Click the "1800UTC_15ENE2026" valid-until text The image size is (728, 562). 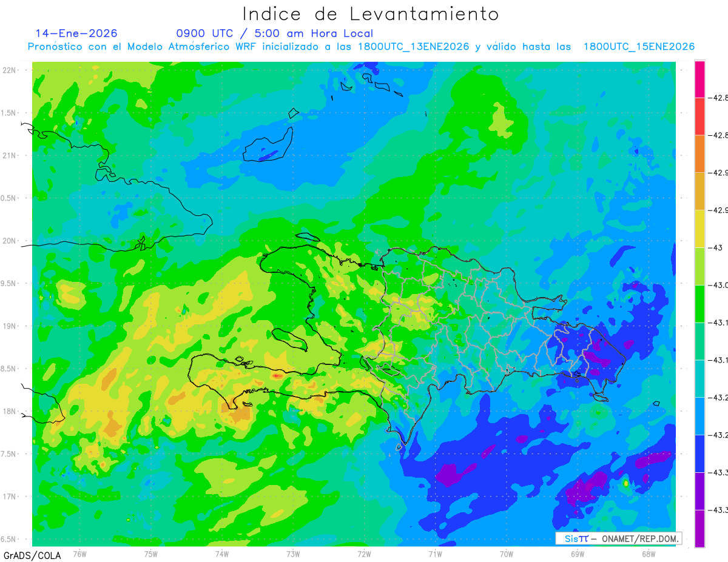(639, 47)
